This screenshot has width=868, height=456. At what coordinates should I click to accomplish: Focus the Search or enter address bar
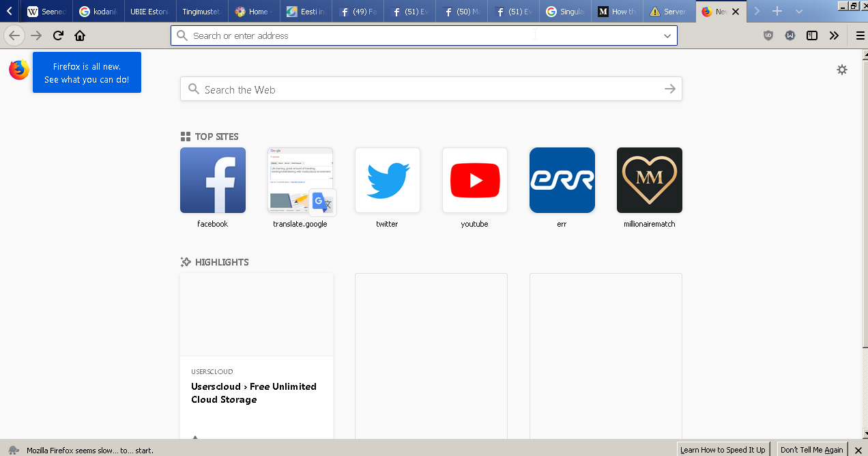coord(424,35)
